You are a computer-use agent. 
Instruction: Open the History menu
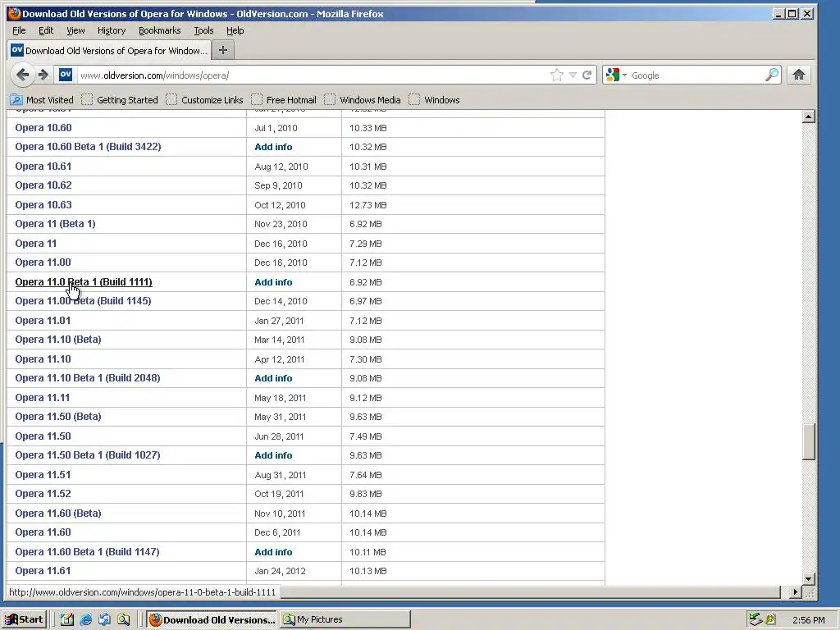point(112,30)
